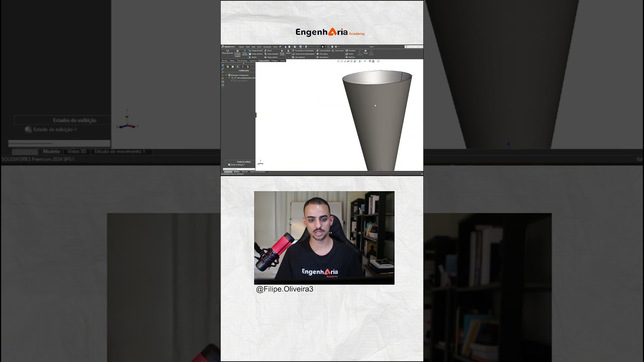This screenshot has width=644, height=362.
Task: Open the FeatureManager tree tab icon
Action: [227, 67]
